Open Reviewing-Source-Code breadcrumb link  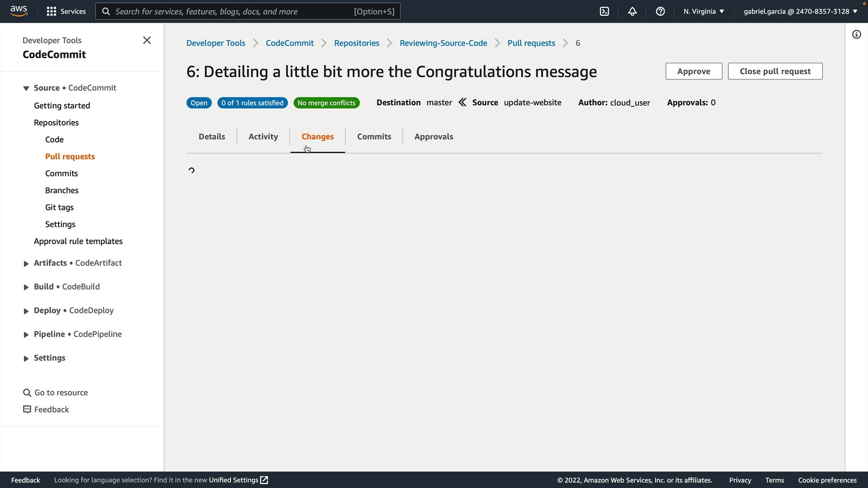pyautogui.click(x=443, y=43)
